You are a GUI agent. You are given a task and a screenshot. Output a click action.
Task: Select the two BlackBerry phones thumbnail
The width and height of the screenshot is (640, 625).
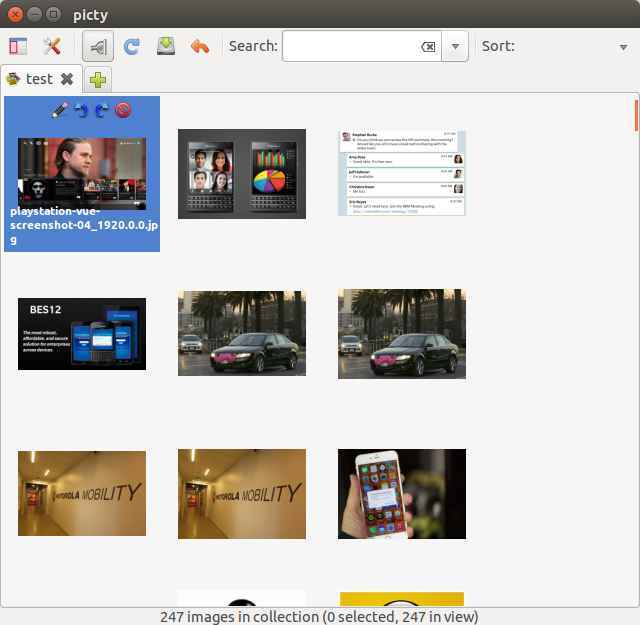pos(242,173)
